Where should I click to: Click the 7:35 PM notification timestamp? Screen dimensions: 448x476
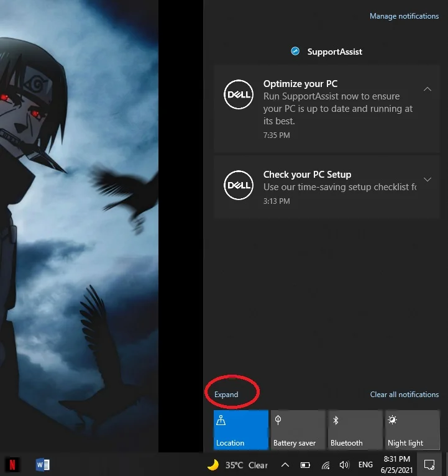[277, 135]
